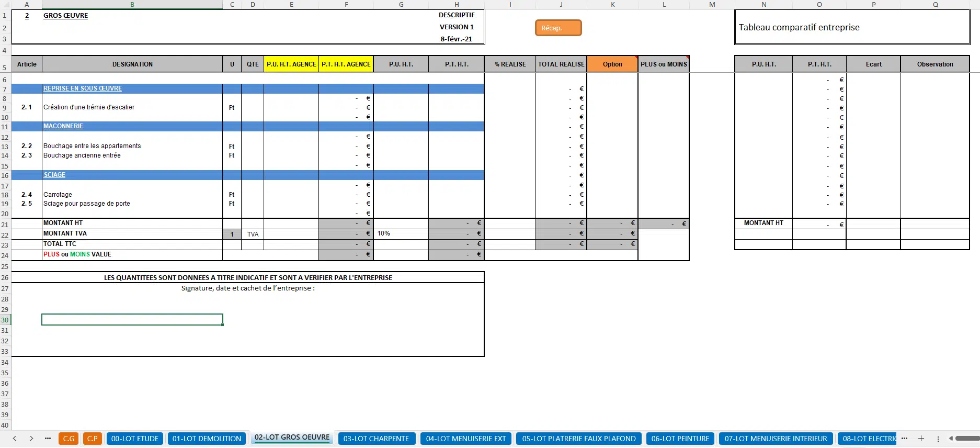Click the horizontal scrollbar left arrow
The height and width of the screenshot is (448, 980).
pyautogui.click(x=950, y=439)
